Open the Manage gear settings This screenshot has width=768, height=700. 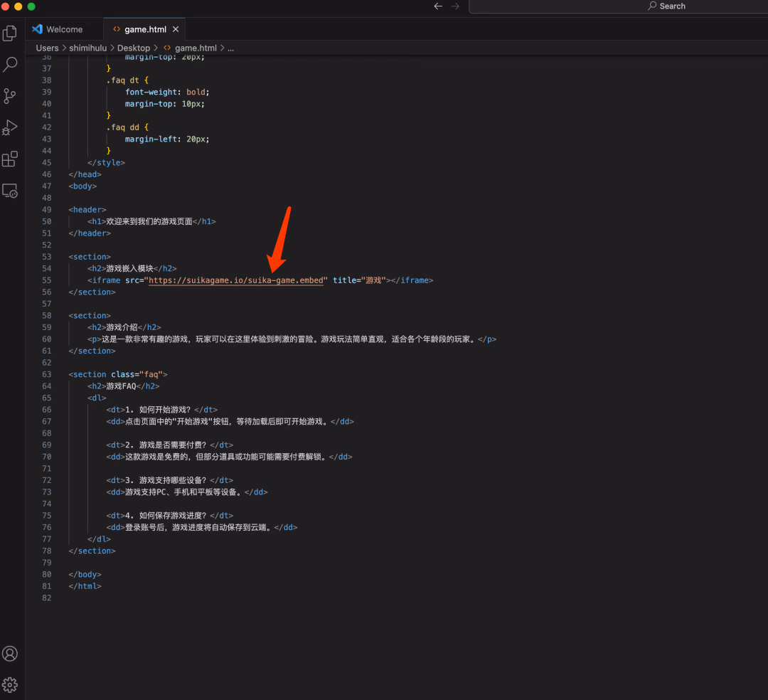tap(10, 685)
